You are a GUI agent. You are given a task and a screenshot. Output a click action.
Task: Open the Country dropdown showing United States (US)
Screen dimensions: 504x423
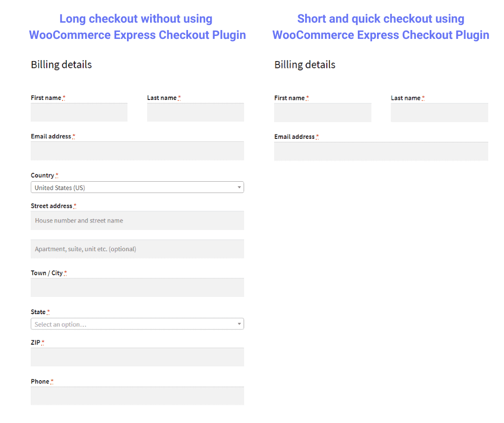pos(137,188)
